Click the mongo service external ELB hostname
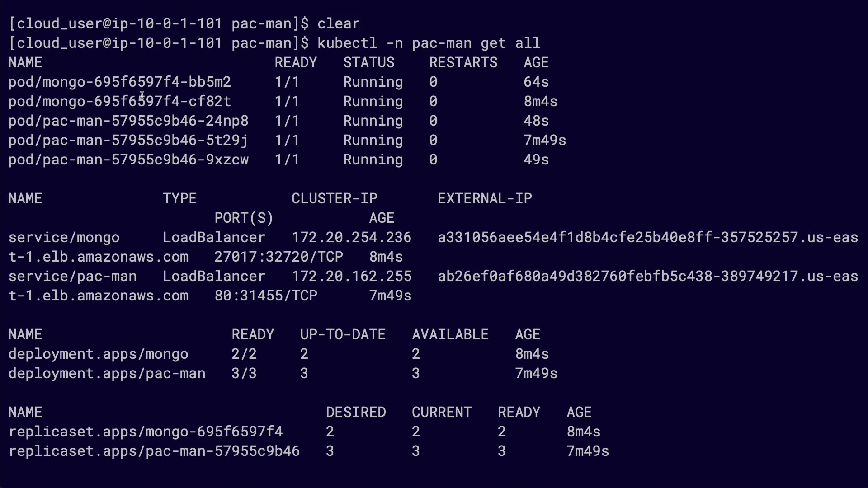 pos(647,238)
